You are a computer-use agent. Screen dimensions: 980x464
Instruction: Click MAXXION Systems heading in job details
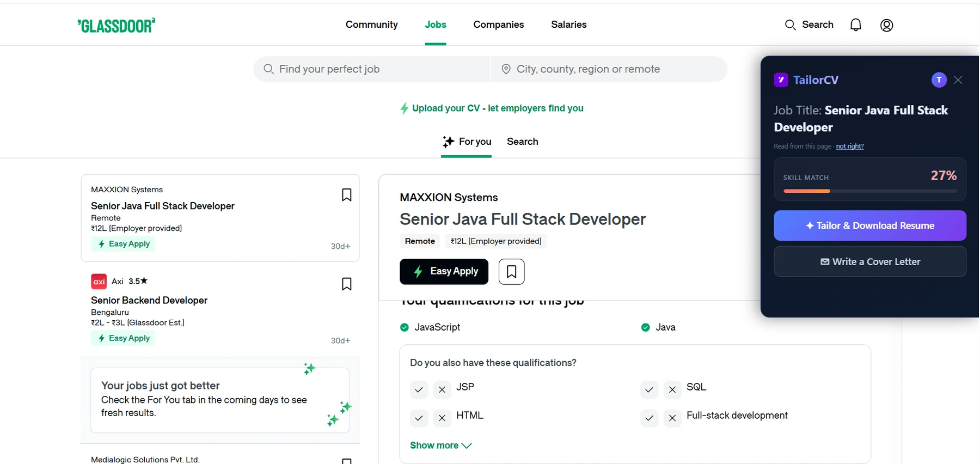tap(449, 197)
